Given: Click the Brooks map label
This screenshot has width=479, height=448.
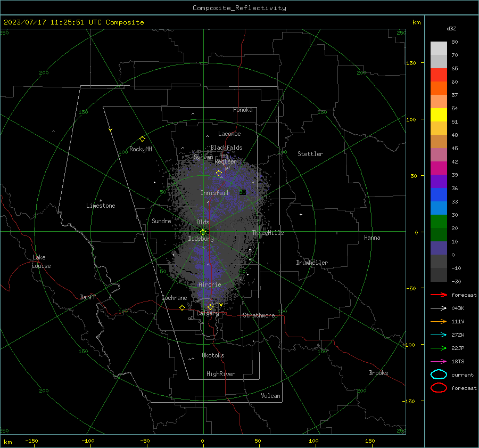Looking at the screenshot, I should [378, 373].
